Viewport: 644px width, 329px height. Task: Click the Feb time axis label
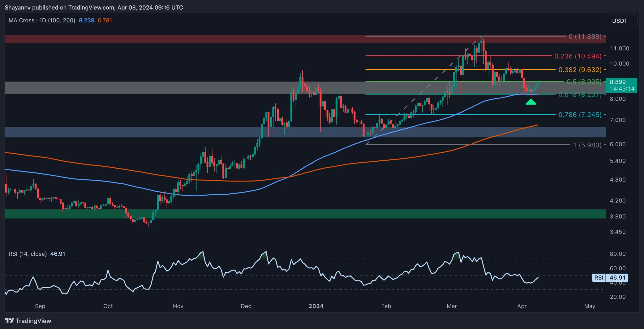click(386, 306)
